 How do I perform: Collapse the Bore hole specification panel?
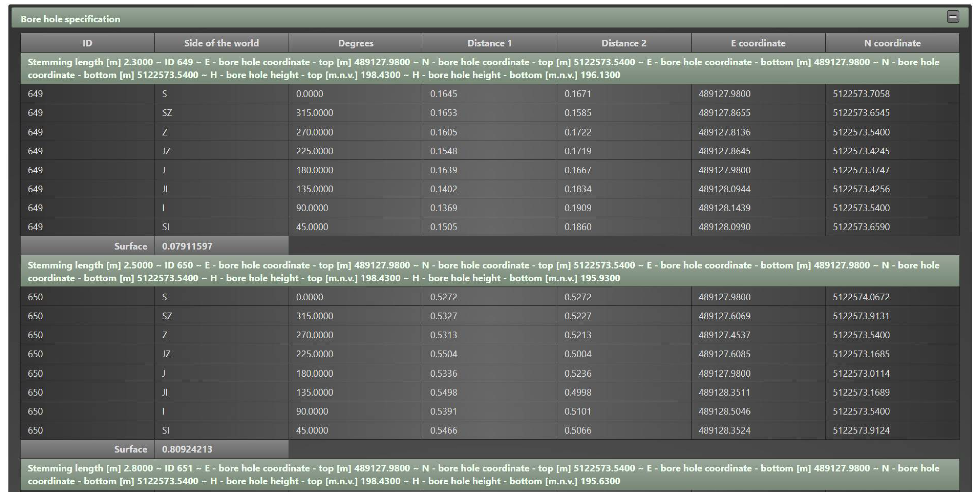(x=953, y=17)
